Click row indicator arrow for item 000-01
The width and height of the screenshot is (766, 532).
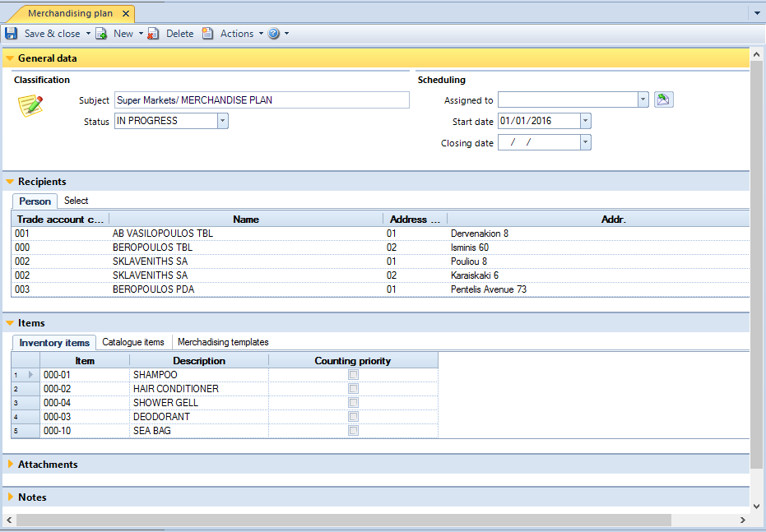coord(30,375)
